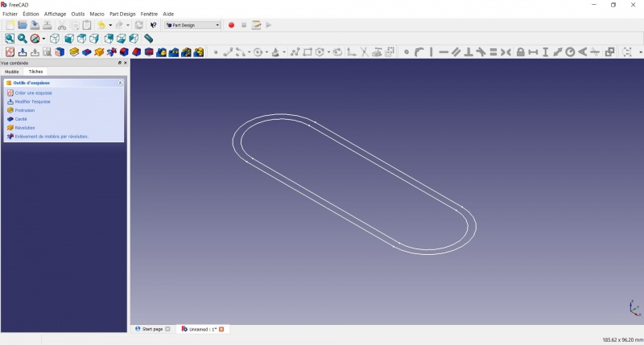Click the lock constraint icon
Screen dimensions: 644x345
(520, 52)
